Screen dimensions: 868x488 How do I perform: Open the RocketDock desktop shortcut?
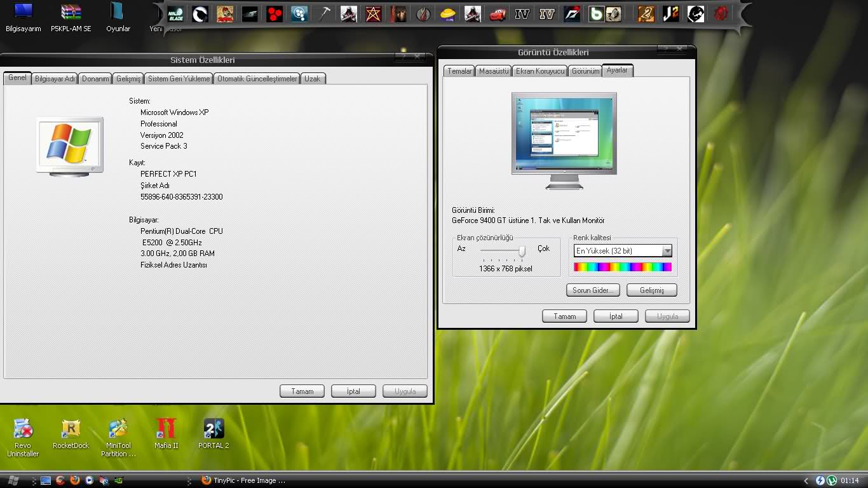pos(71,435)
